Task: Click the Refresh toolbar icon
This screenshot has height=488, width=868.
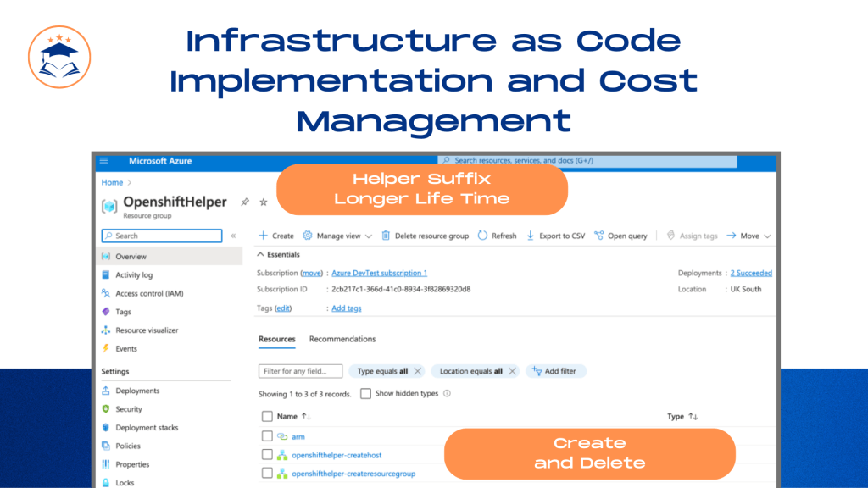Action: point(482,236)
